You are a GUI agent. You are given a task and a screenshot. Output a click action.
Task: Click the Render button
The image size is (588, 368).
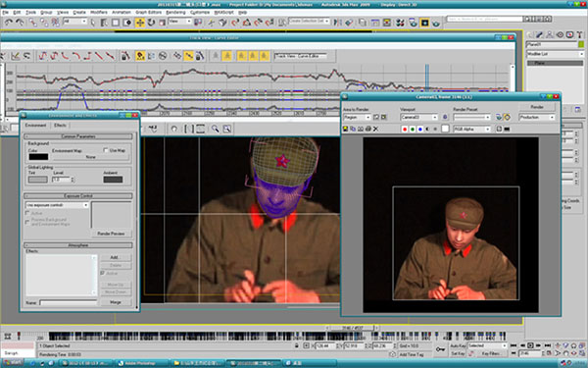pyautogui.click(x=537, y=107)
